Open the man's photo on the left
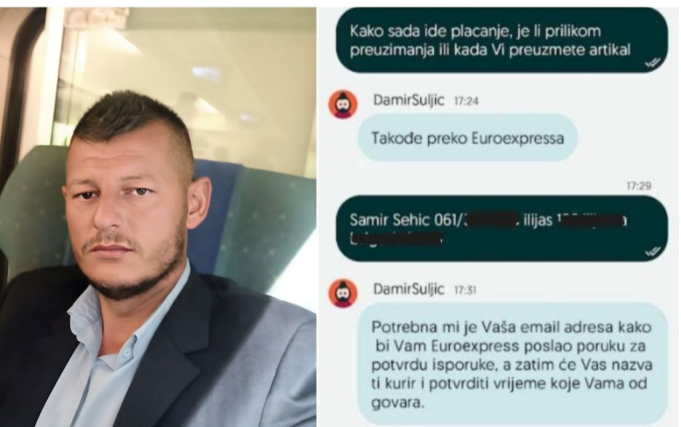 (158, 217)
